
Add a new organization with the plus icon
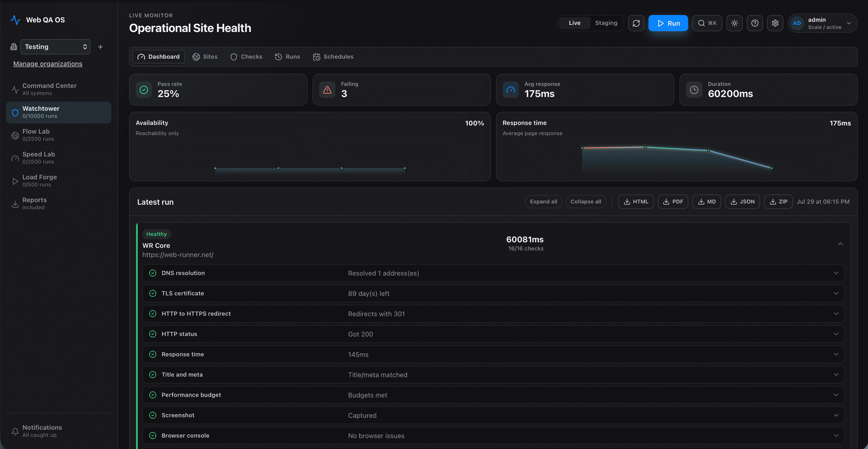coord(100,47)
